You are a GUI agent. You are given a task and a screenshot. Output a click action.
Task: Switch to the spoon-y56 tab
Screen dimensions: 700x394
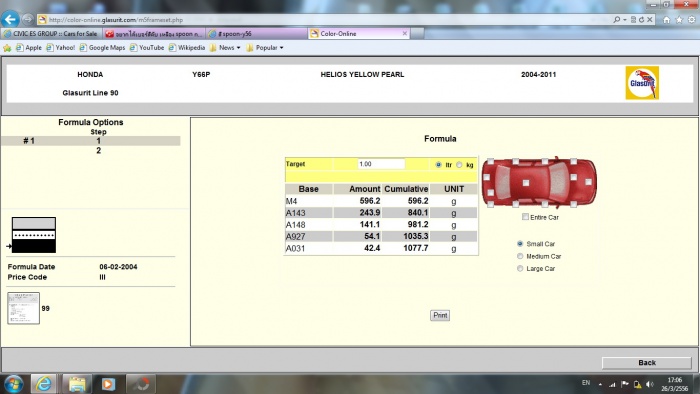pos(257,33)
